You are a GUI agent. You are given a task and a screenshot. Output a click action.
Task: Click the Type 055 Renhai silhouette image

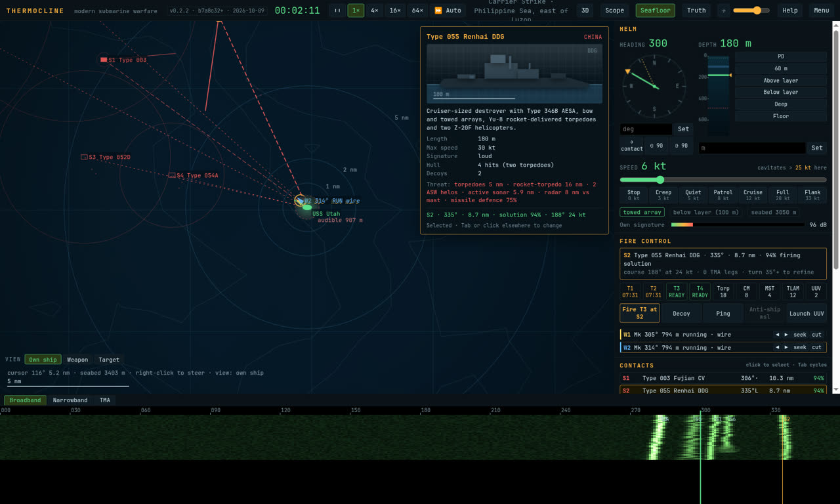(514, 73)
